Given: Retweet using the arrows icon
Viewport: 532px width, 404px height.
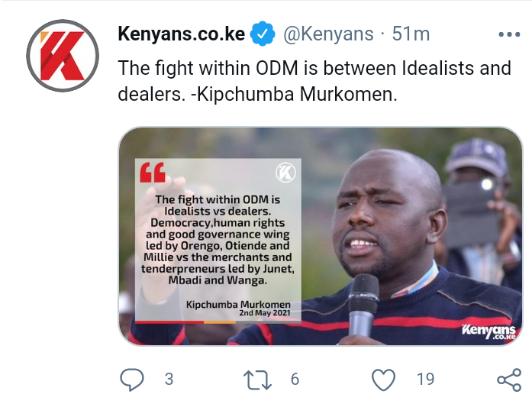Looking at the screenshot, I should (257, 380).
